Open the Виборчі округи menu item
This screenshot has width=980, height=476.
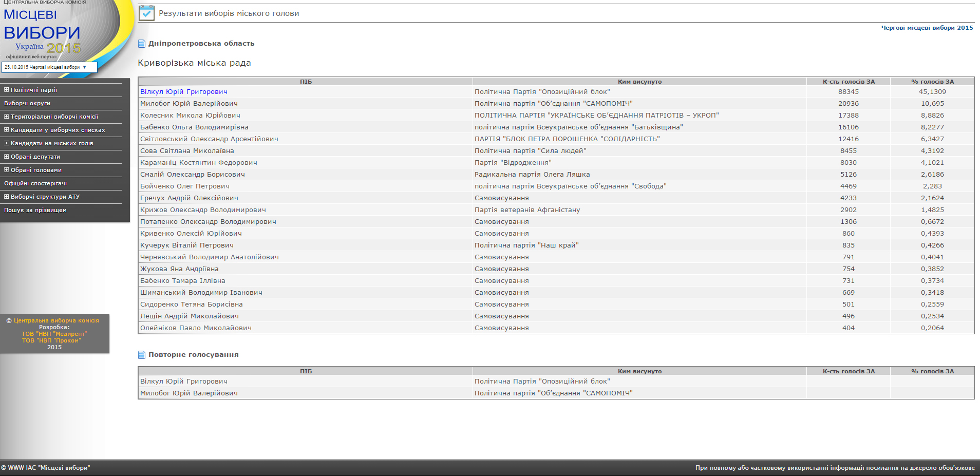pyautogui.click(x=27, y=103)
